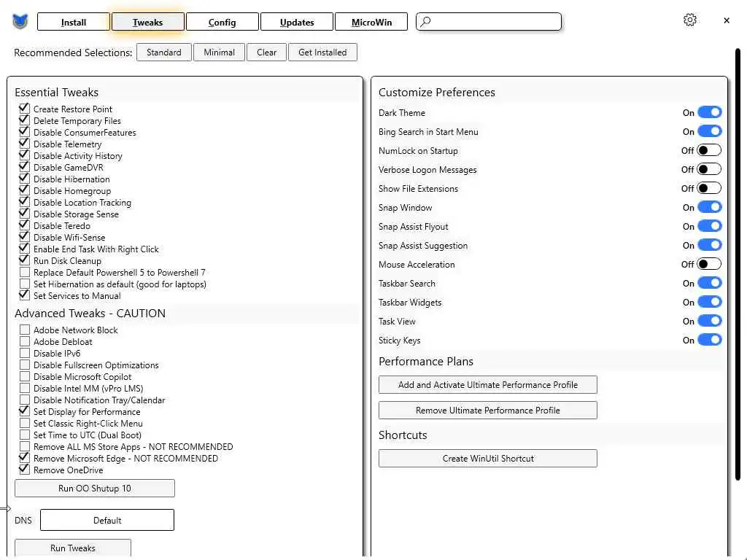Enable Verbose Logon Messages toggle
This screenshot has width=747, height=560.
click(709, 169)
